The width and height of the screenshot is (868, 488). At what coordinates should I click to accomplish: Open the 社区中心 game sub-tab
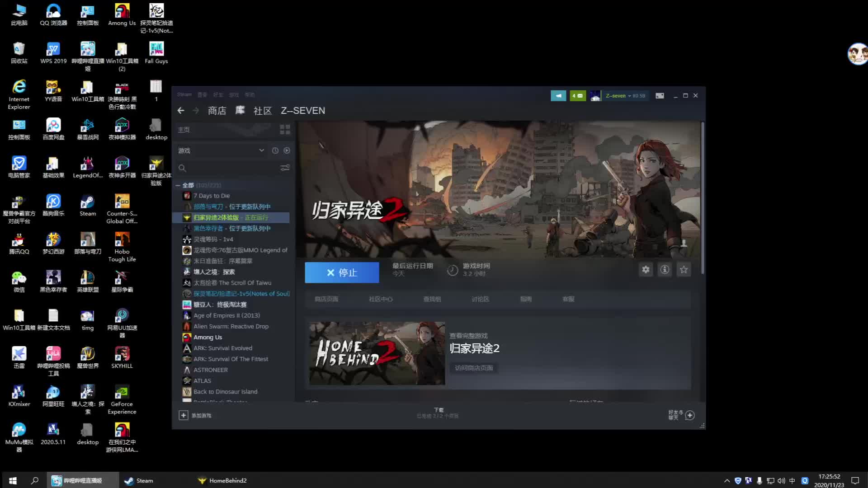click(x=381, y=299)
